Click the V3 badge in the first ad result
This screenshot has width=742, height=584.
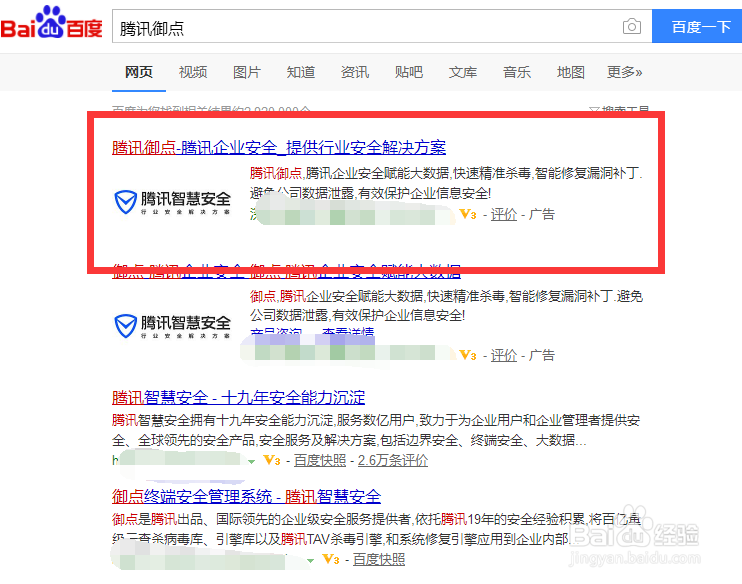tap(468, 214)
